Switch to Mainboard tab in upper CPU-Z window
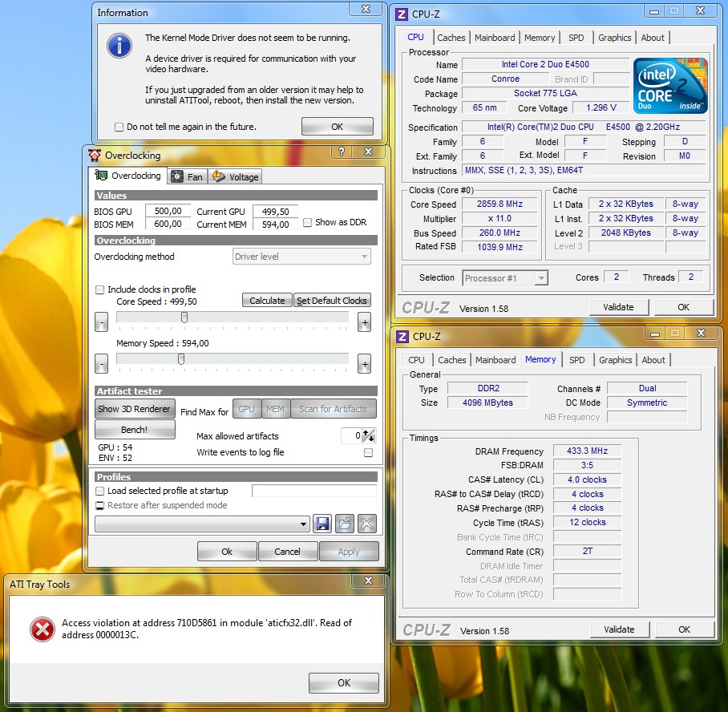Screen dimensions: 728x712 495,38
